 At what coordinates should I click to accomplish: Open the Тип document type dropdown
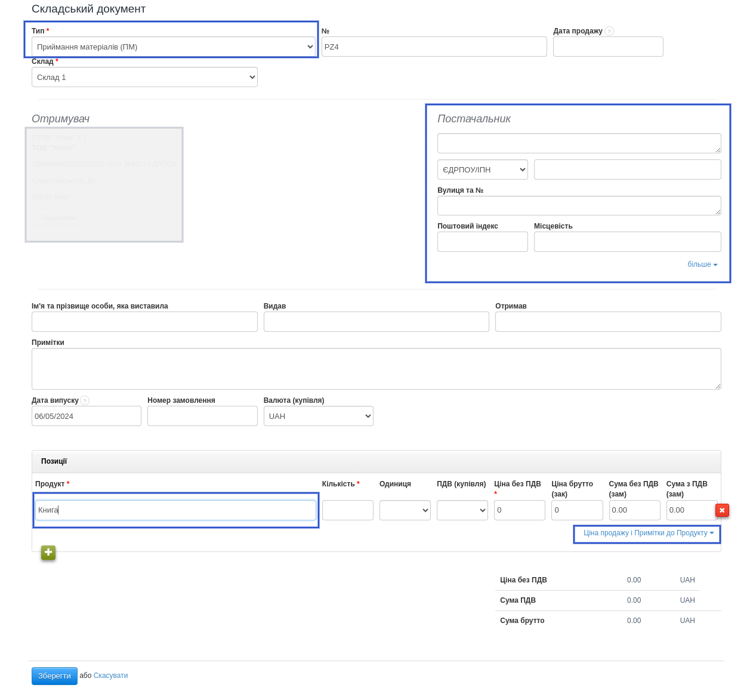(x=174, y=47)
